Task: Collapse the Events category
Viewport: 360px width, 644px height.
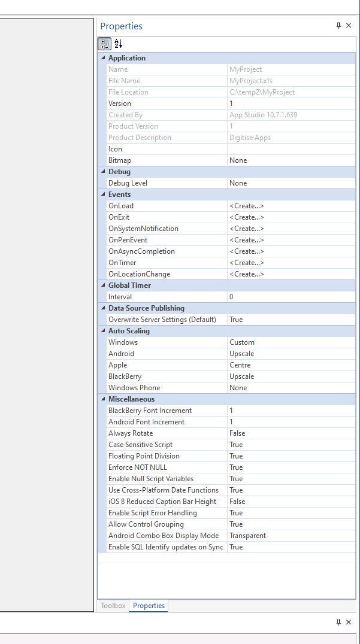Action: click(x=103, y=195)
